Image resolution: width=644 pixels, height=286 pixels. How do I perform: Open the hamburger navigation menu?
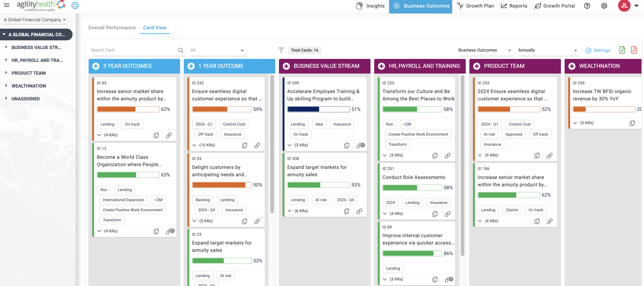7,5
